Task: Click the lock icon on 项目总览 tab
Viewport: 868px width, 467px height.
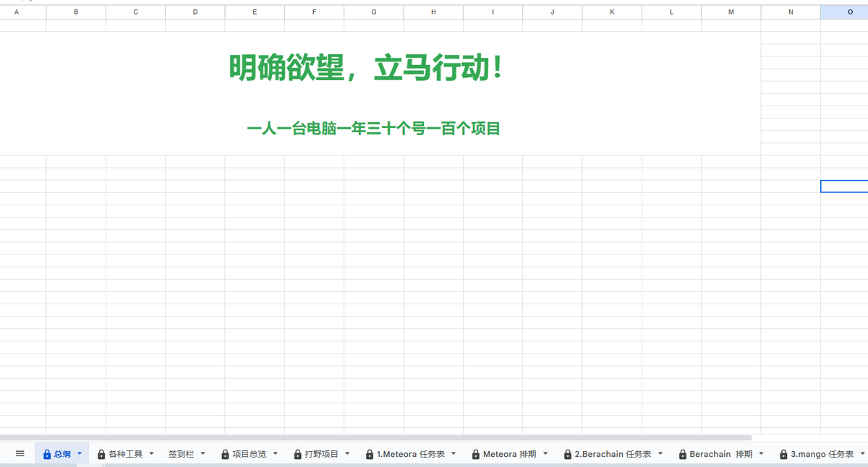Action: tap(225, 454)
